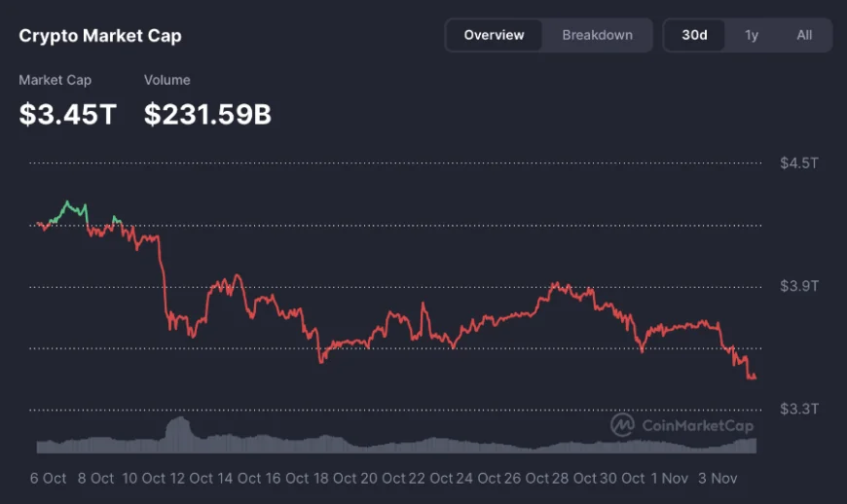The width and height of the screenshot is (847, 504).
Task: Switch to the Overview tab
Action: [x=494, y=35]
